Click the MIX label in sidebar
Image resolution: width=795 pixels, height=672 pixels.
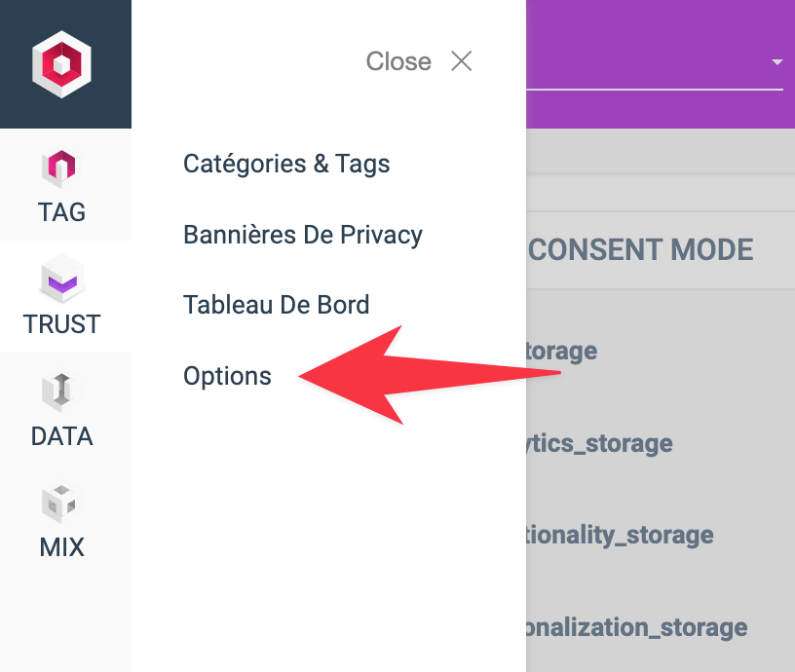(x=61, y=547)
